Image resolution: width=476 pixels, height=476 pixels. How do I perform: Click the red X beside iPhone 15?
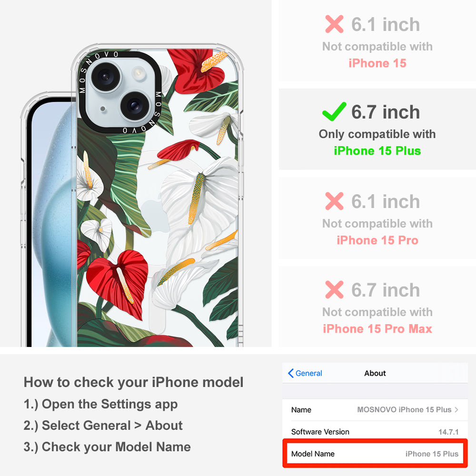coord(334,24)
